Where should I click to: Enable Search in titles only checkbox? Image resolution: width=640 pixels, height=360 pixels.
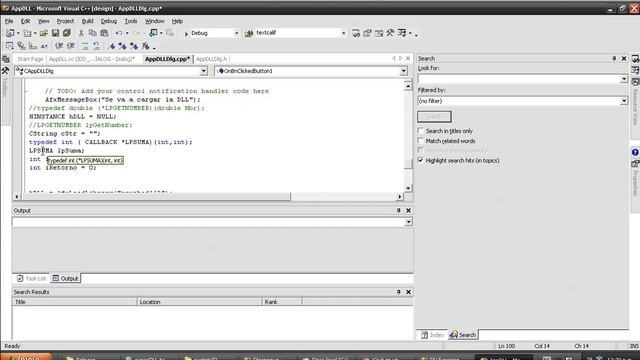point(421,131)
